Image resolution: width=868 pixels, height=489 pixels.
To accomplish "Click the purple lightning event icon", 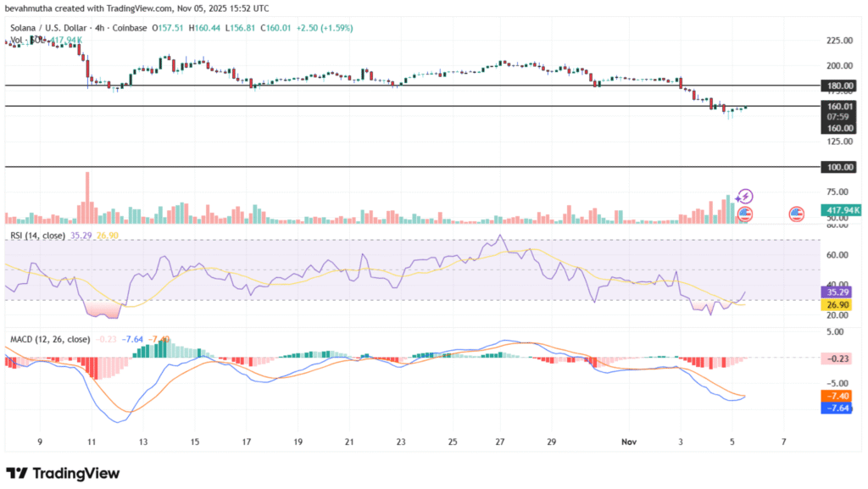I will [x=746, y=197].
